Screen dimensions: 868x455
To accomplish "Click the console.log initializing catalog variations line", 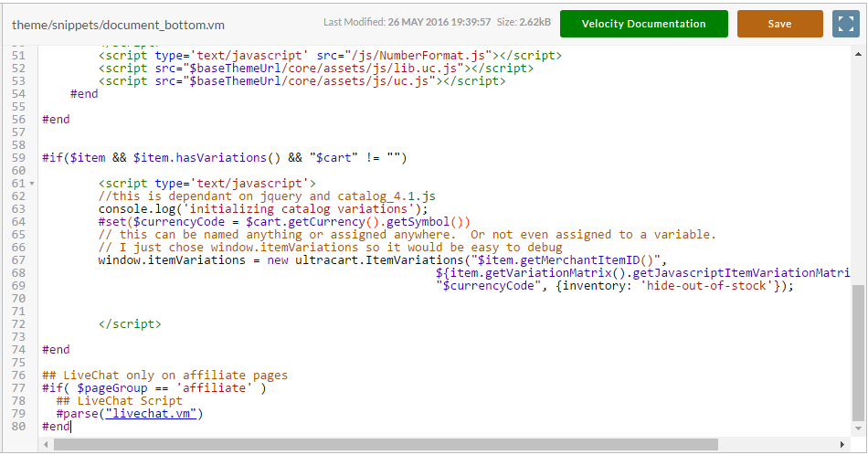I will point(263,208).
